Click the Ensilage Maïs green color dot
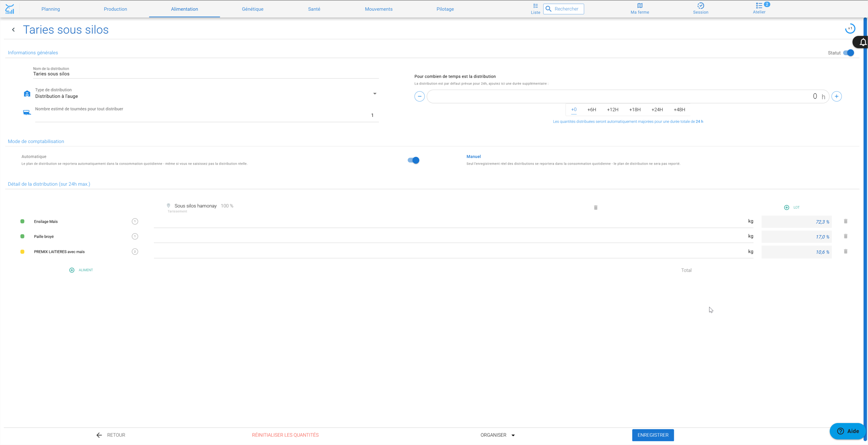This screenshot has width=868, height=445. coord(22,221)
